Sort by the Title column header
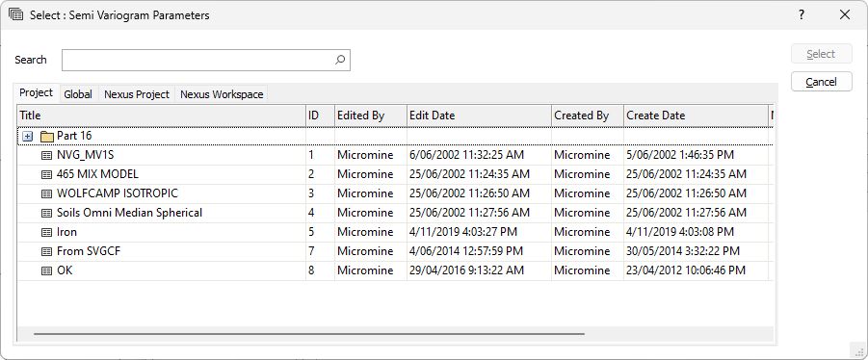This screenshot has width=868, height=360. point(162,116)
